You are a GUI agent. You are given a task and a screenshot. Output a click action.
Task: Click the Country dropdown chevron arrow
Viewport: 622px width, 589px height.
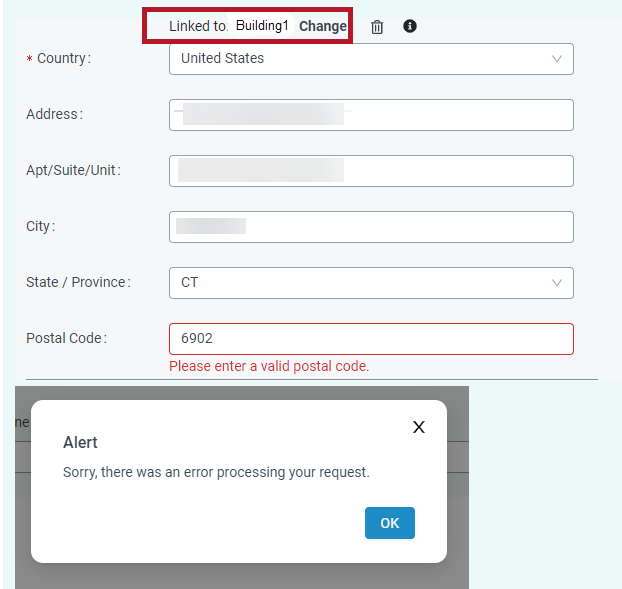tap(557, 59)
